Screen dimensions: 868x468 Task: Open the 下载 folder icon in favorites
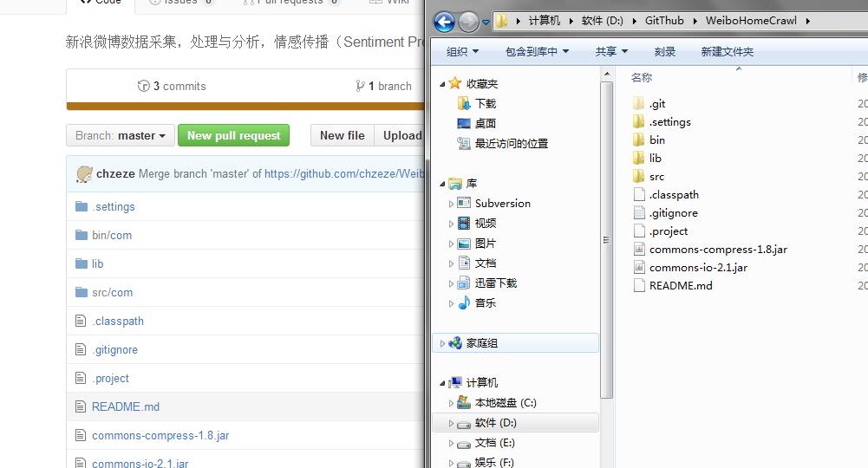464,103
